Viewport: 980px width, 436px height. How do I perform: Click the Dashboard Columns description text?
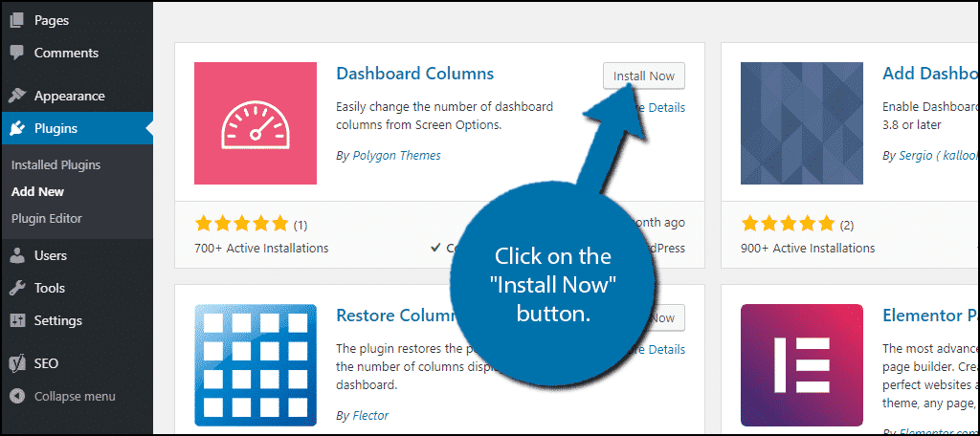coord(444,116)
